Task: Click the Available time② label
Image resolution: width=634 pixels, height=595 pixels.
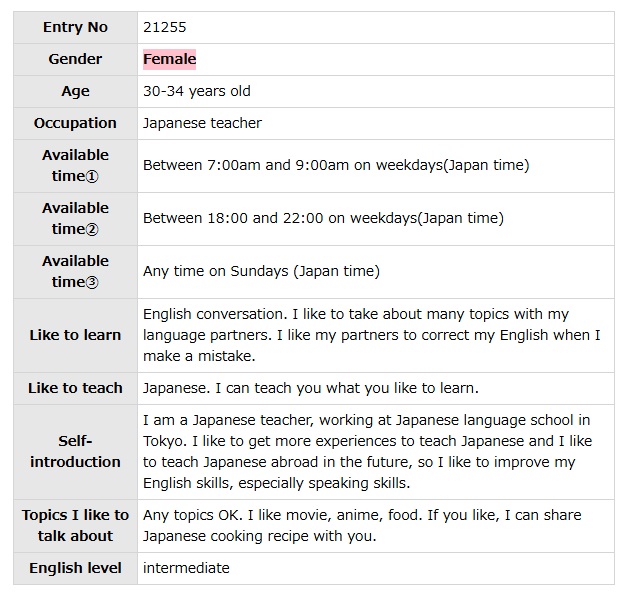Action: 75,218
